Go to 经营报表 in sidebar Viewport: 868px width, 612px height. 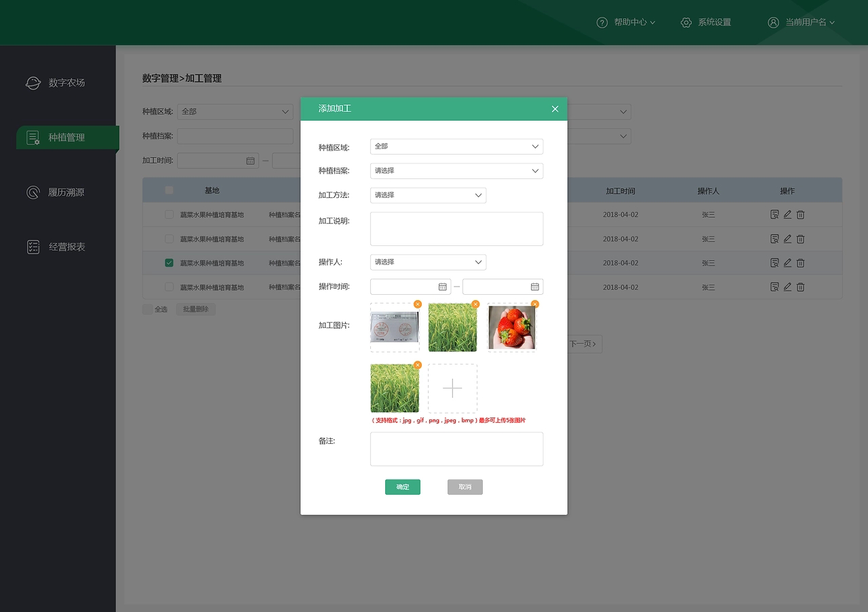[66, 247]
